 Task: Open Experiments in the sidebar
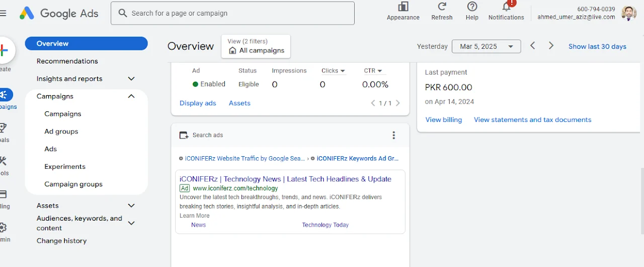[x=65, y=167]
